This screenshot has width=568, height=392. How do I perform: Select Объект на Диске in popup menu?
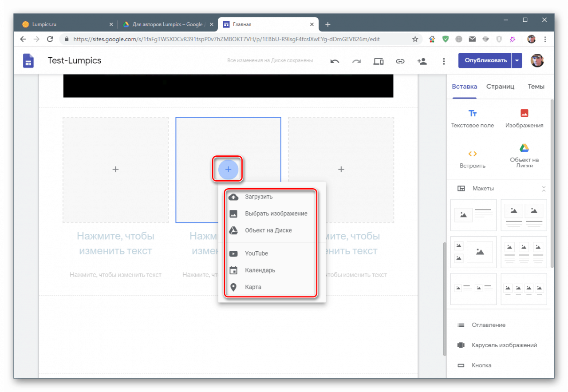point(271,230)
